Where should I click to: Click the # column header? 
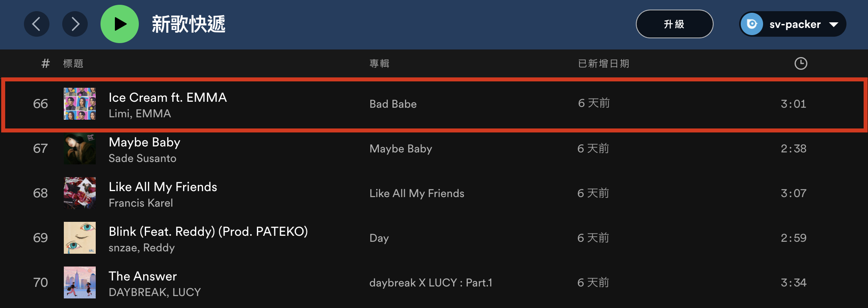(x=45, y=63)
